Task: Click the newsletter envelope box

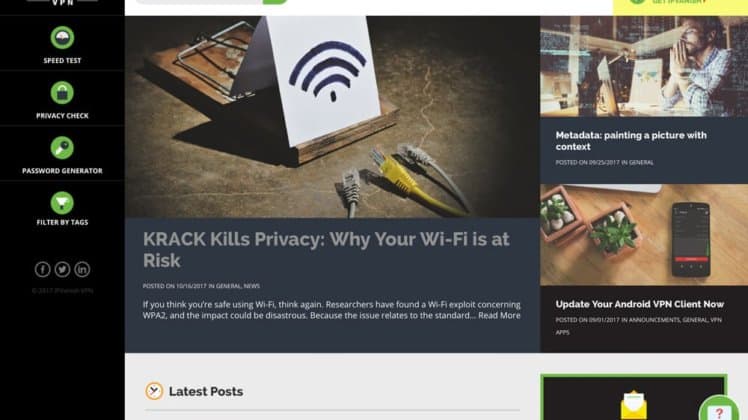Action: [634, 398]
